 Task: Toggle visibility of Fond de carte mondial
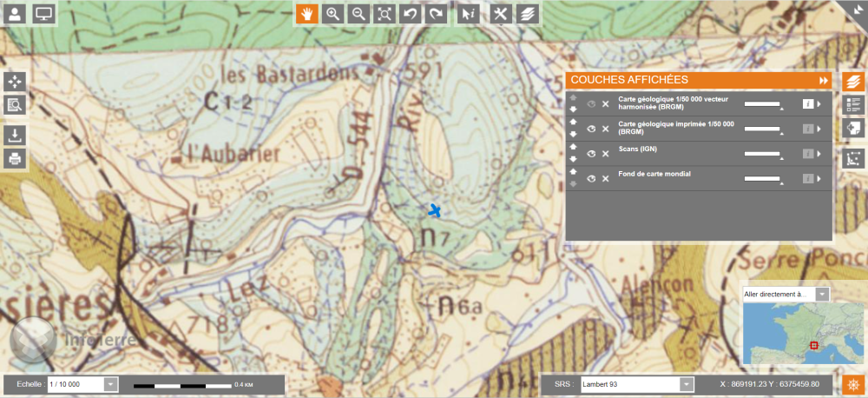590,179
